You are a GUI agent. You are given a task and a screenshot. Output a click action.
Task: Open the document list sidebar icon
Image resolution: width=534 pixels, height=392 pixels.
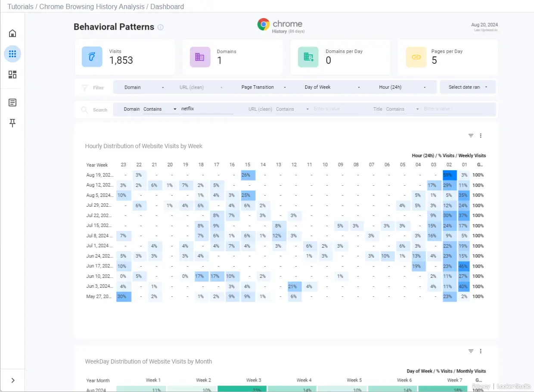tap(12, 103)
